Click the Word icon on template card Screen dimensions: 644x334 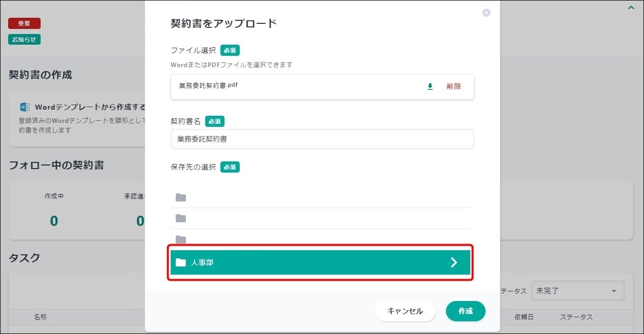pos(24,107)
